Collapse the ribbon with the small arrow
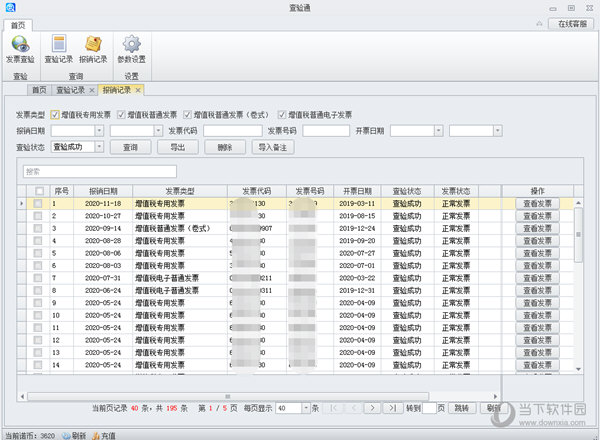The image size is (600, 440). point(539,24)
